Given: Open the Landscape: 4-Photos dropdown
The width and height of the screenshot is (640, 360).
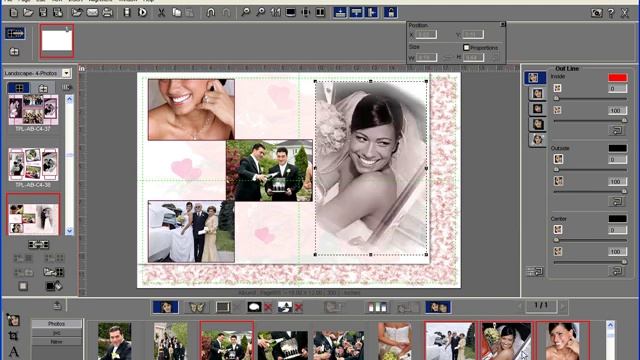Looking at the screenshot, I should click(x=66, y=73).
